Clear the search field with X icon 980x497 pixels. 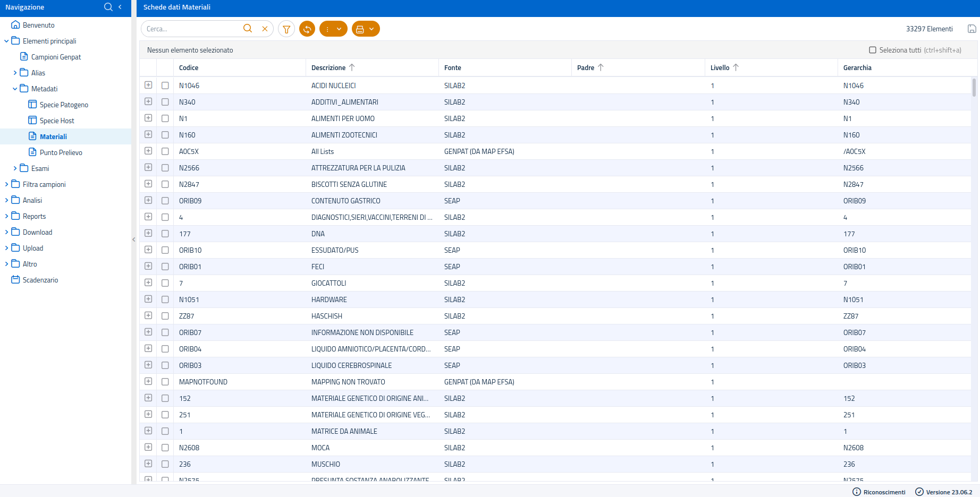(x=265, y=29)
